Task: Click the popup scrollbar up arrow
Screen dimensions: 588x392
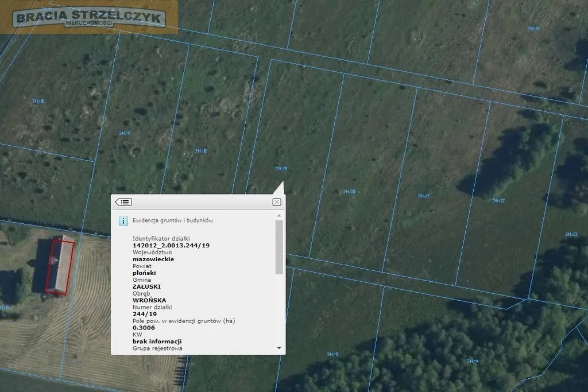Action: click(279, 216)
